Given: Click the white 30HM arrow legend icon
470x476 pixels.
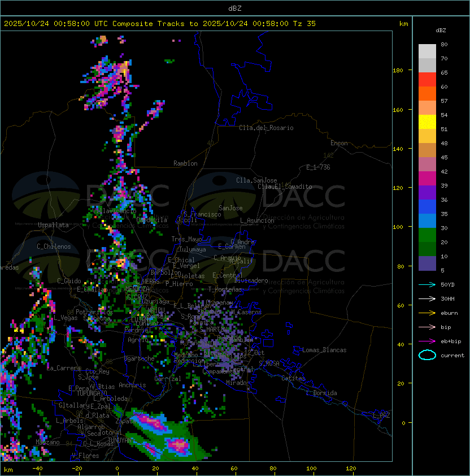Looking at the screenshot, I should point(427,298).
